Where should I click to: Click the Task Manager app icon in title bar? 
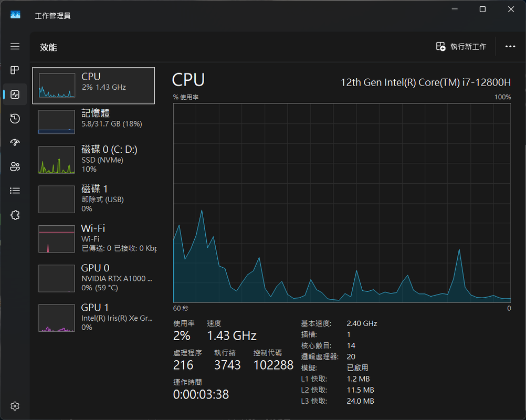coord(15,15)
